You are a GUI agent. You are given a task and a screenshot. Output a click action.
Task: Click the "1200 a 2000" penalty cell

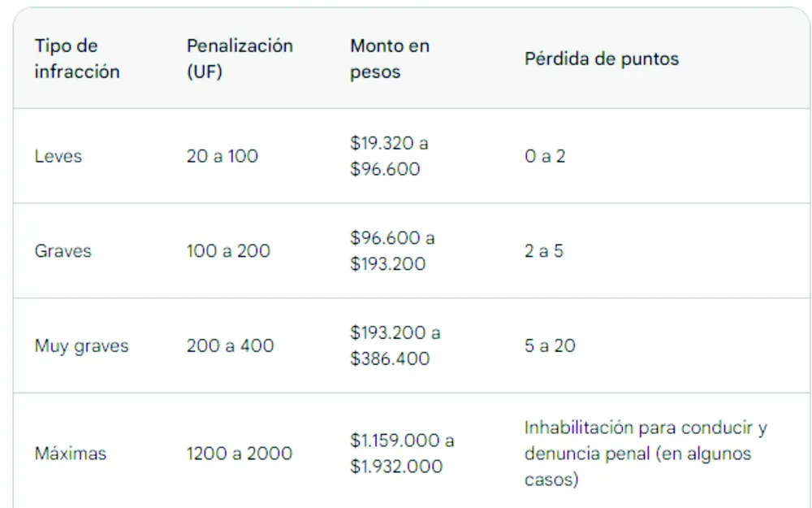[240, 454]
